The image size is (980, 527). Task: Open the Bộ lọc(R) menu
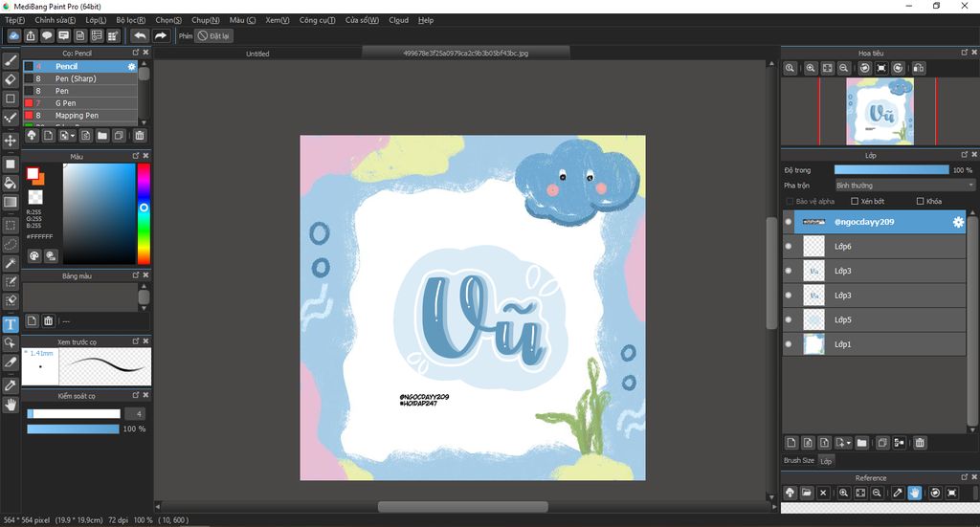point(130,20)
